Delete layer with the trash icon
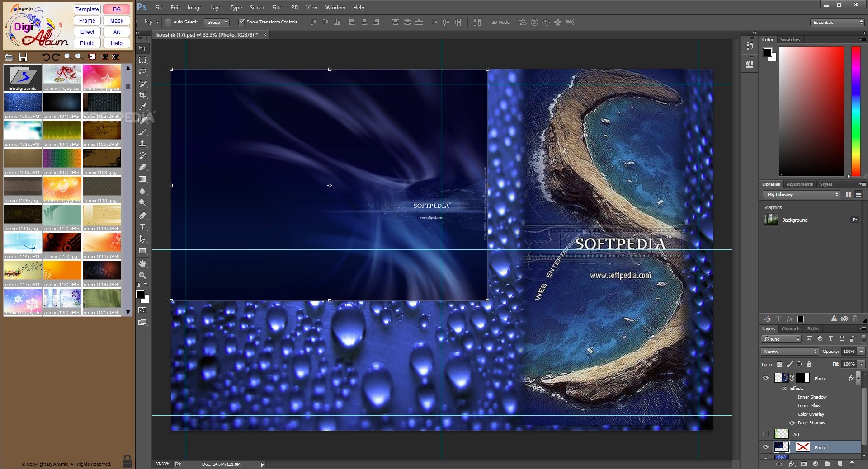This screenshot has height=469, width=868. [x=852, y=464]
